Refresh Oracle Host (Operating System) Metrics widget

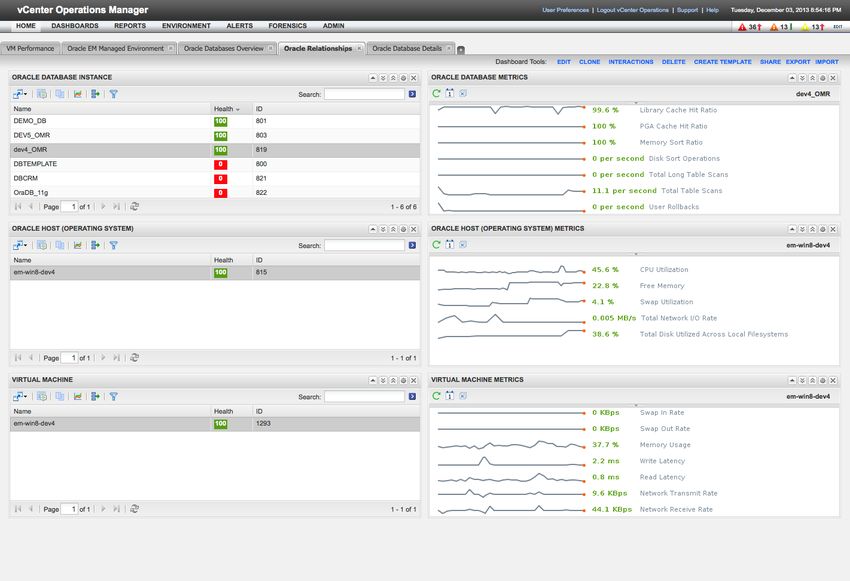436,244
